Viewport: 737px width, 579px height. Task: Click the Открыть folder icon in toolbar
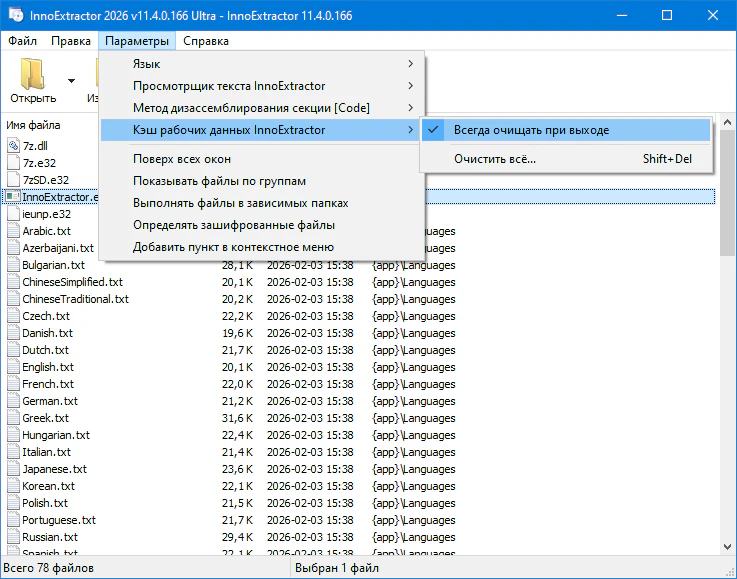[x=32, y=75]
